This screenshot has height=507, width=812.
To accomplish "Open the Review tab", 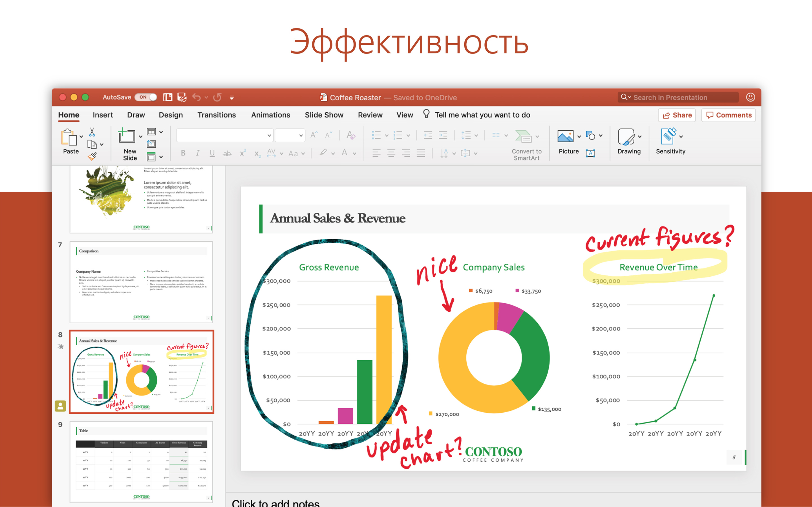I will pyautogui.click(x=370, y=115).
